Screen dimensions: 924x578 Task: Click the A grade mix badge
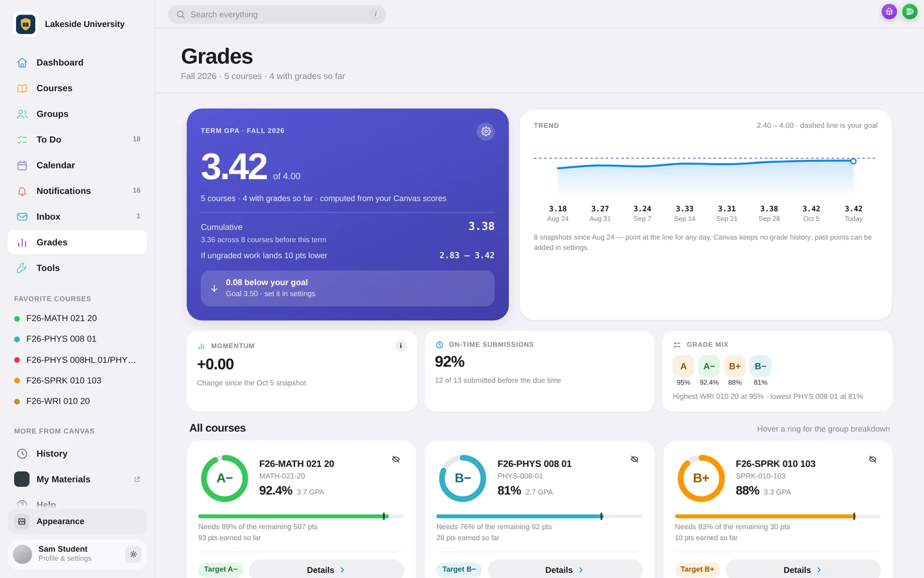tap(683, 366)
